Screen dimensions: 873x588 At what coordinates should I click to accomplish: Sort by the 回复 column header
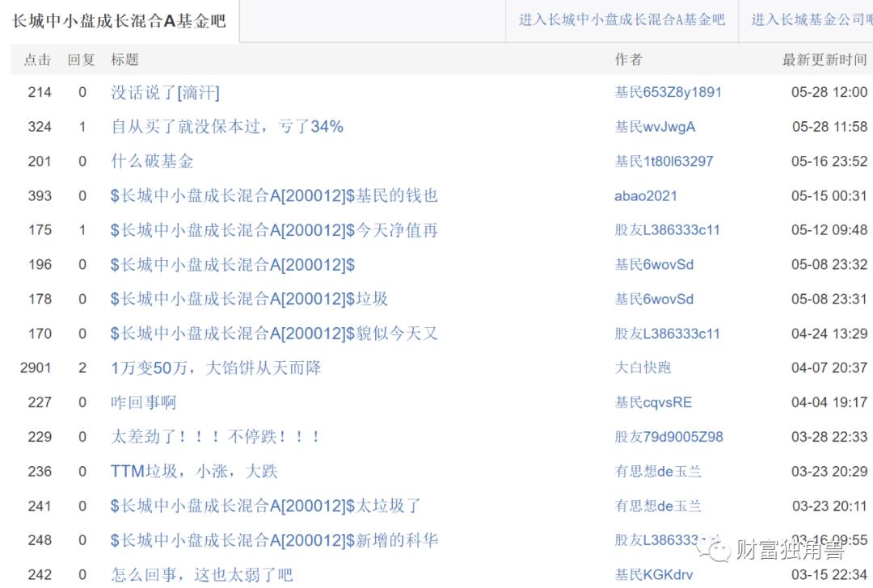tap(81, 59)
